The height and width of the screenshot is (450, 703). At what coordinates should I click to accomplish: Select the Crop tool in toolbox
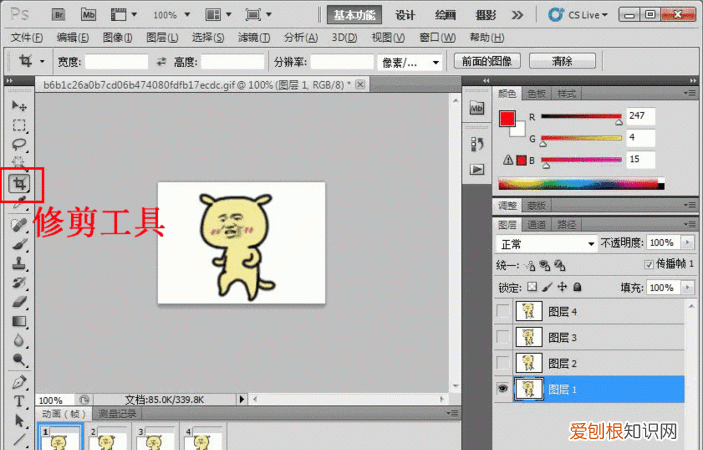(19, 183)
